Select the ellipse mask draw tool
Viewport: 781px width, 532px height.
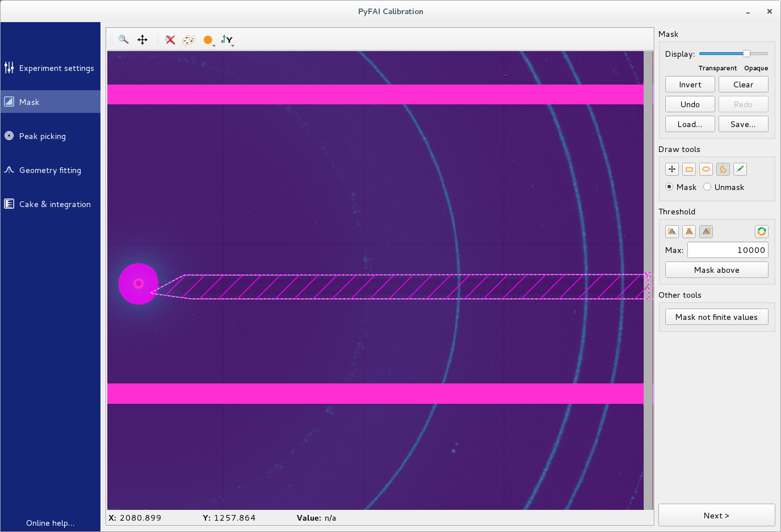click(x=706, y=169)
